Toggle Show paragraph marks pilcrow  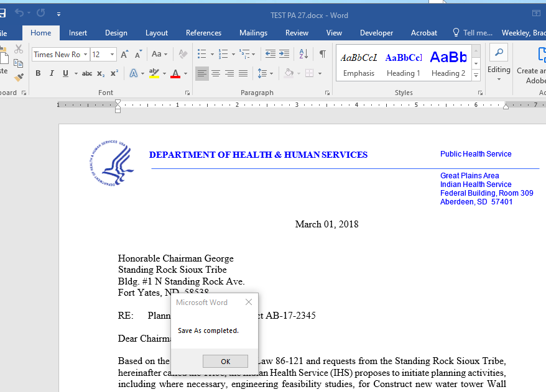(323, 54)
